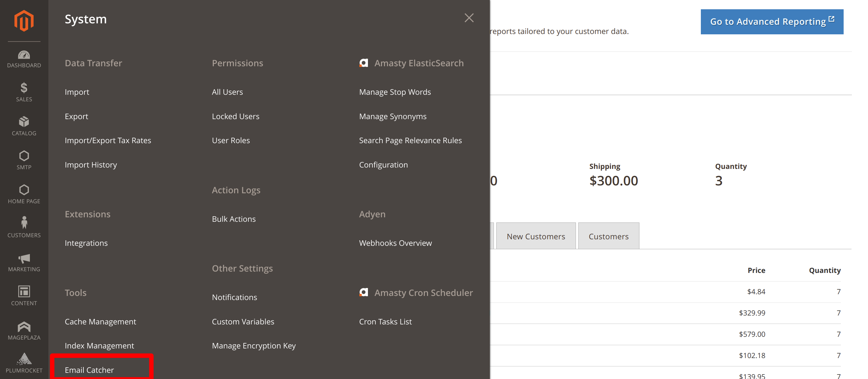Screen dimensions: 868x379
Task: Open the Content sidebar icon
Action: tap(24, 295)
